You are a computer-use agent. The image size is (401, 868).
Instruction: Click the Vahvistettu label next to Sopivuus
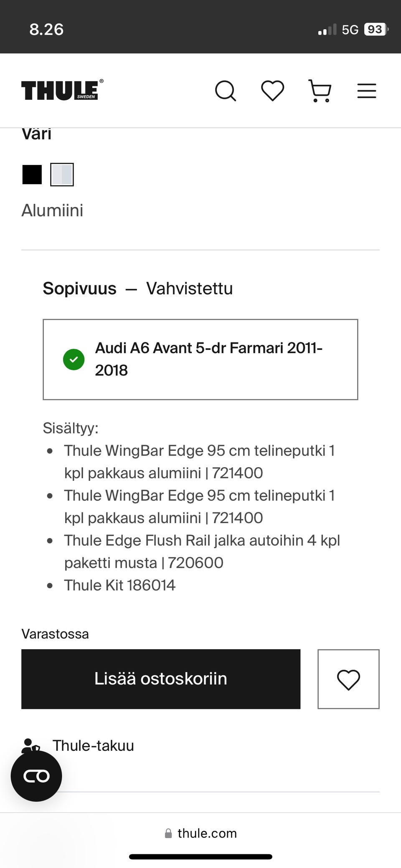[x=189, y=288]
